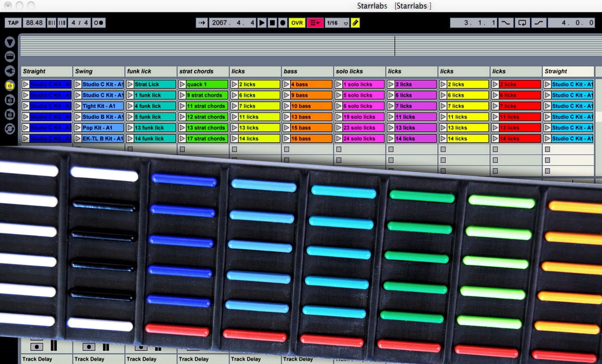Toggle the metronome
The height and width of the screenshot is (364, 602).
(98, 23)
